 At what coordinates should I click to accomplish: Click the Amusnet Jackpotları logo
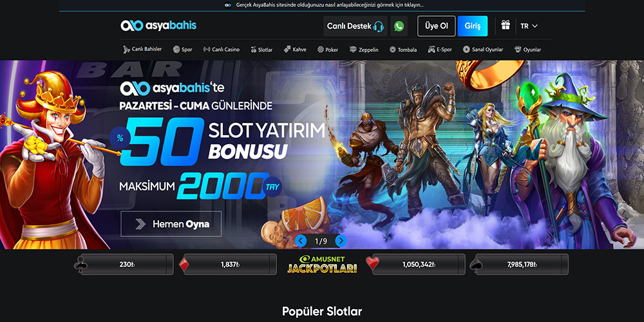(322, 265)
